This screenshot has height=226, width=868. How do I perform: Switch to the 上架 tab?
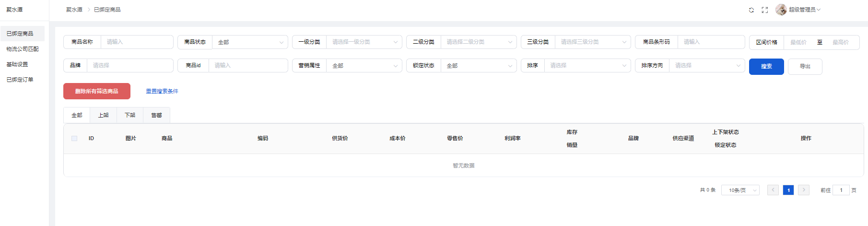(x=104, y=115)
